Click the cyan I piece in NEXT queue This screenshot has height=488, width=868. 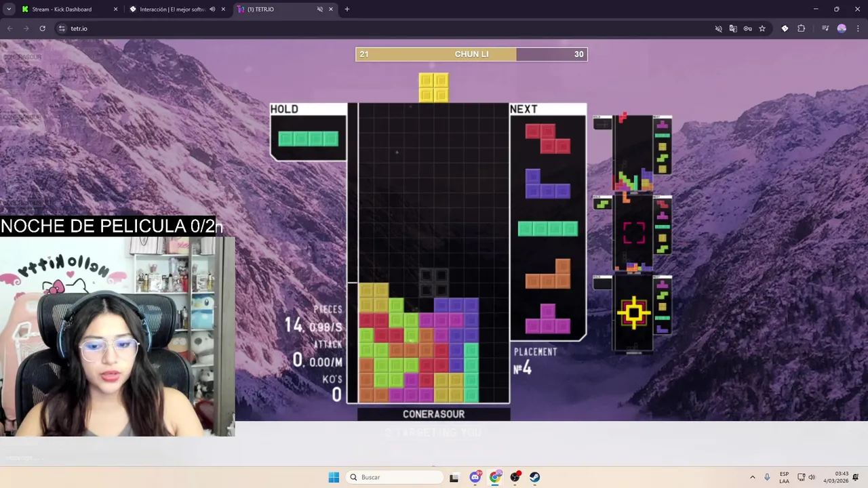[547, 228]
